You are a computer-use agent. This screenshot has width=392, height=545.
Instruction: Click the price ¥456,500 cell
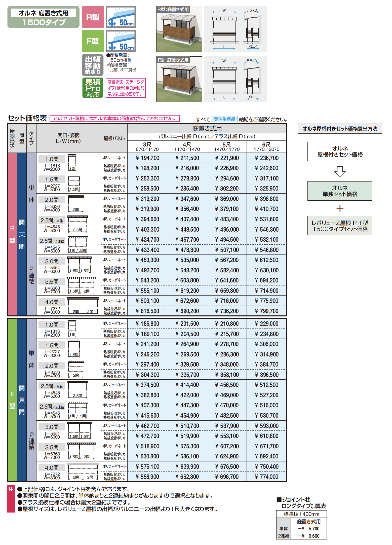[x=227, y=385]
